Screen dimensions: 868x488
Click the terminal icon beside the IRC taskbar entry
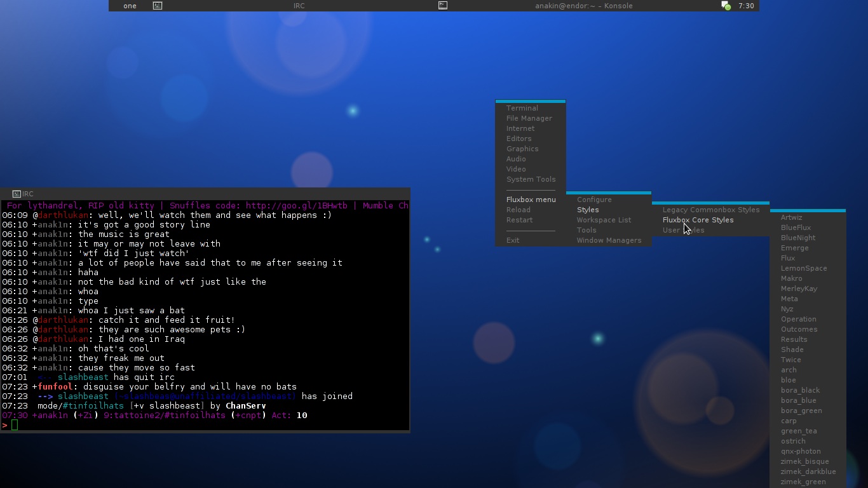tap(158, 6)
